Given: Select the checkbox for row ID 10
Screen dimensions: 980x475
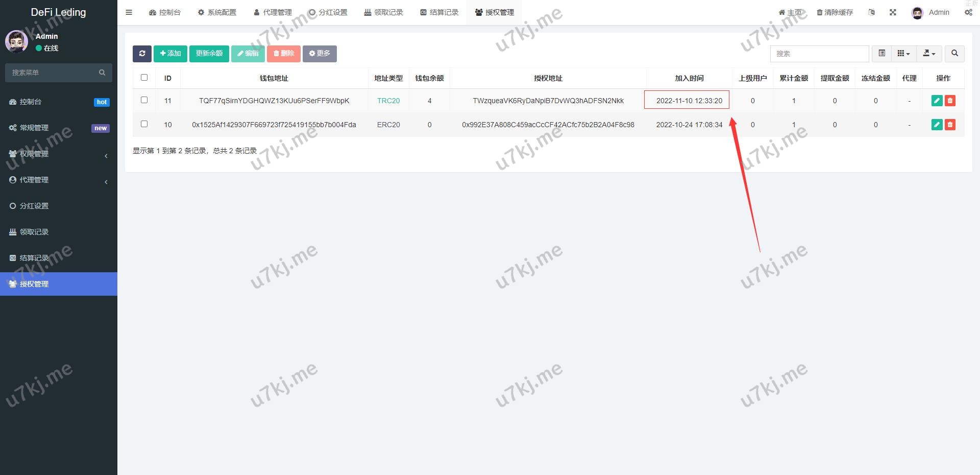Looking at the screenshot, I should (x=144, y=124).
